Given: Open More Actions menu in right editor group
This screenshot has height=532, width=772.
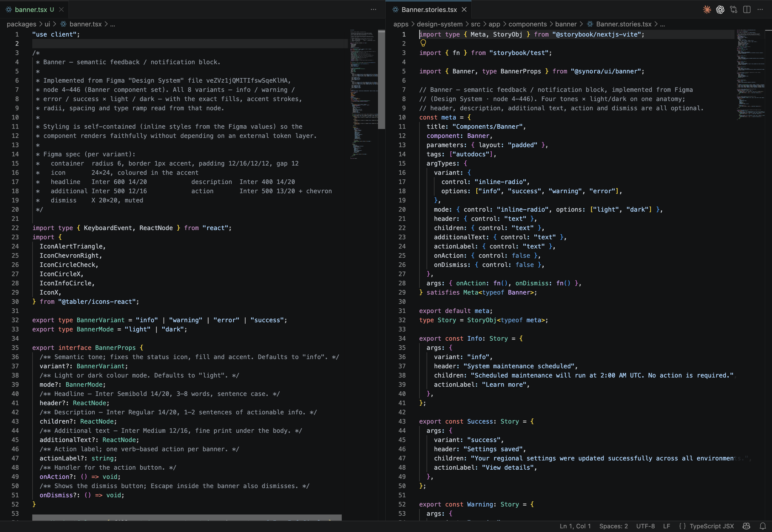Looking at the screenshot, I should tap(760, 10).
